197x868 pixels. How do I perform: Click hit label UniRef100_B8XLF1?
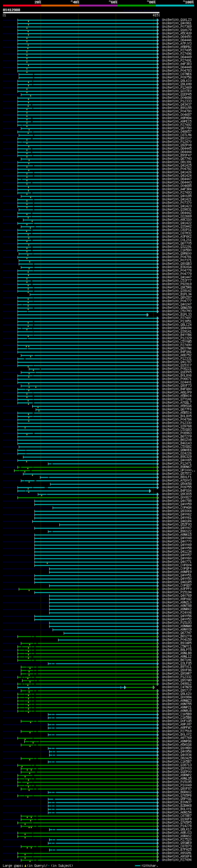(177, 477)
